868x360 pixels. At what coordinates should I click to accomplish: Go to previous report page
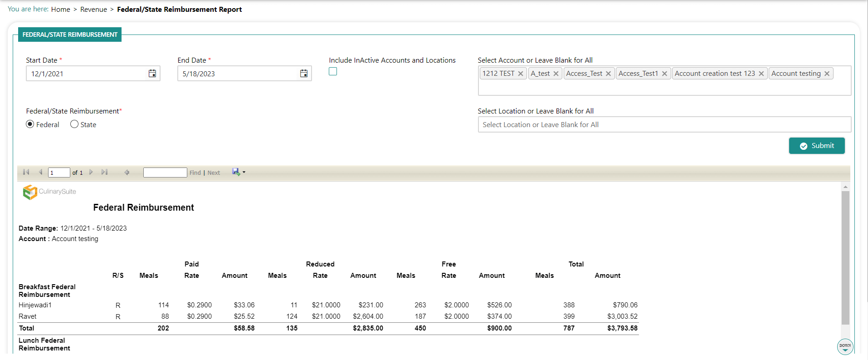point(41,172)
